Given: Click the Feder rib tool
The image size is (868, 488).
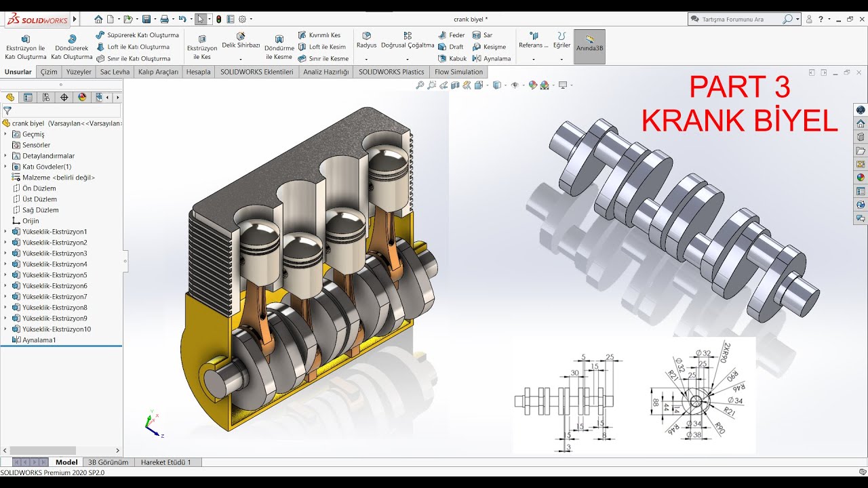Looking at the screenshot, I should [452, 35].
